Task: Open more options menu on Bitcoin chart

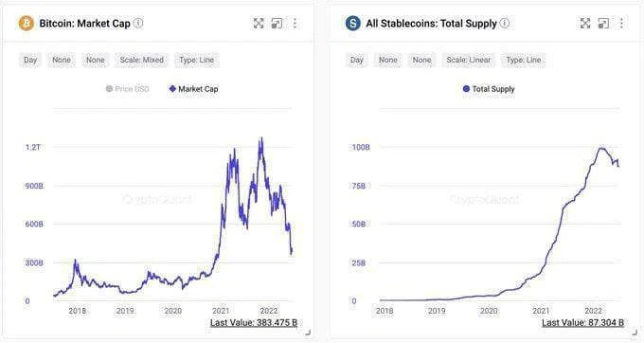Action: coord(295,24)
